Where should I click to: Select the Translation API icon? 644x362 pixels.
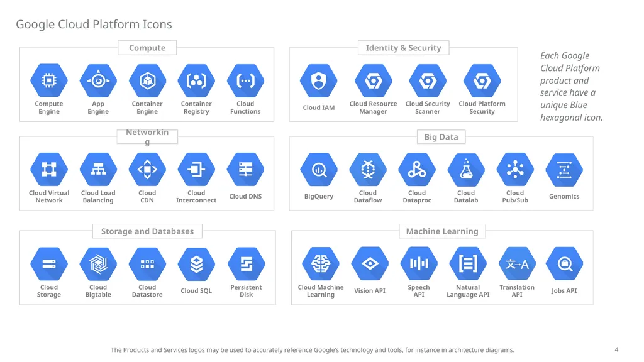[x=517, y=263]
